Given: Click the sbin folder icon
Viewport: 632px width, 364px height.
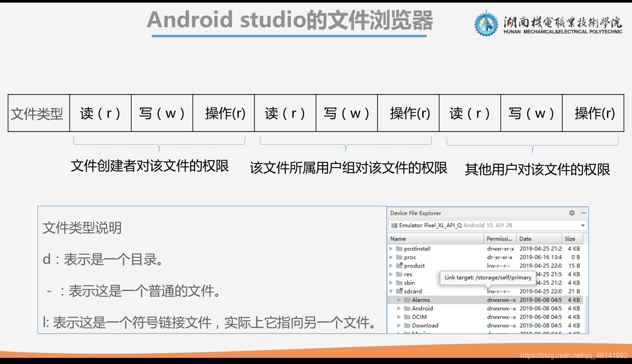Looking at the screenshot, I should tap(399, 283).
